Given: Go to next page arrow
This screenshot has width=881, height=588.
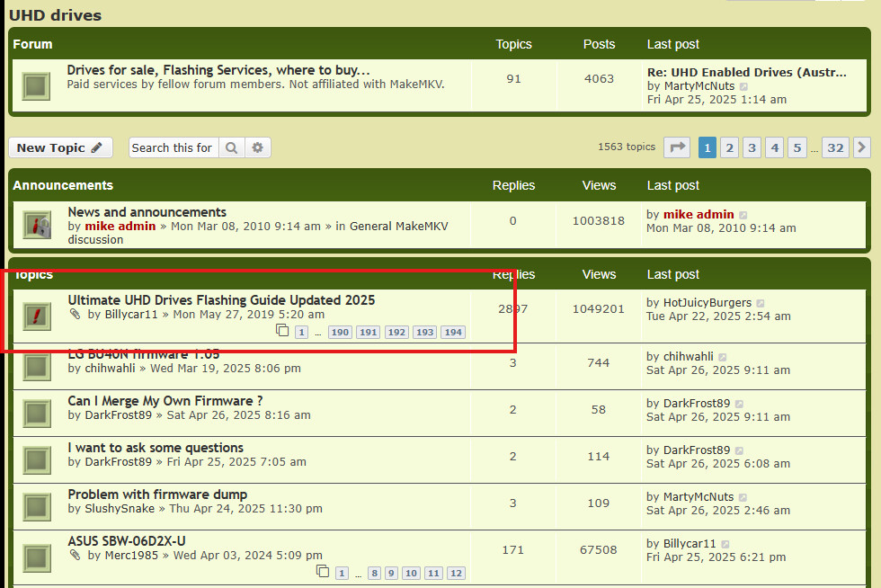Looking at the screenshot, I should [x=861, y=147].
